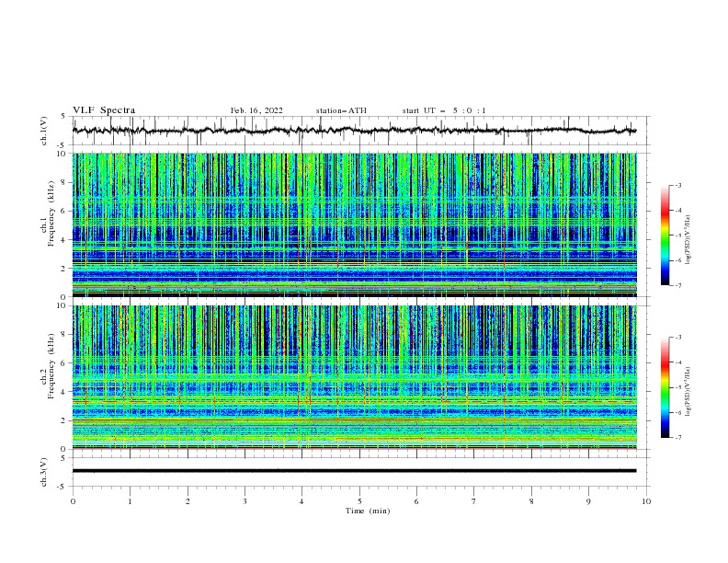
Task: Click the ch.3 flat black voltage trace
Action: (x=354, y=471)
